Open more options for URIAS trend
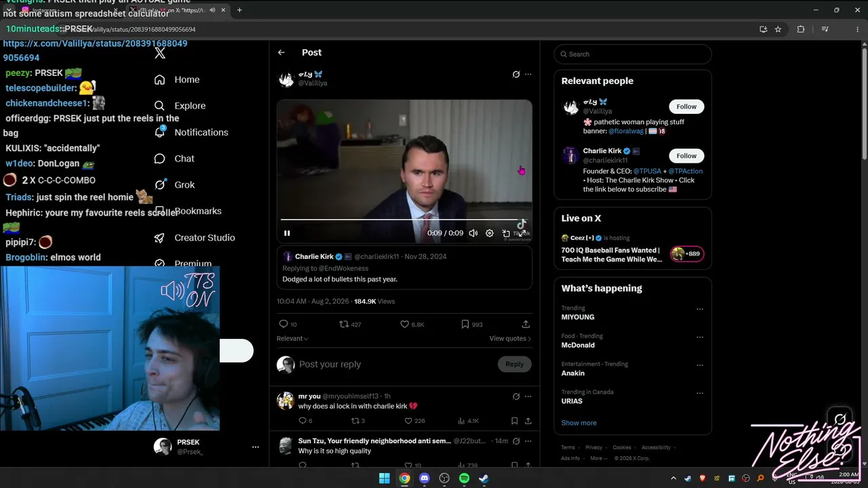This screenshot has height=488, width=868. click(700, 392)
